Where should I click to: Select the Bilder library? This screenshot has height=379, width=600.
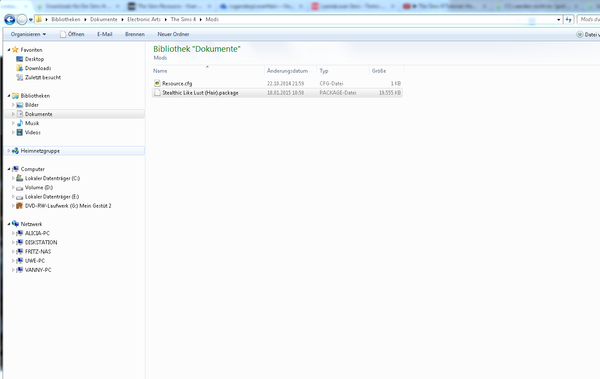pos(32,105)
